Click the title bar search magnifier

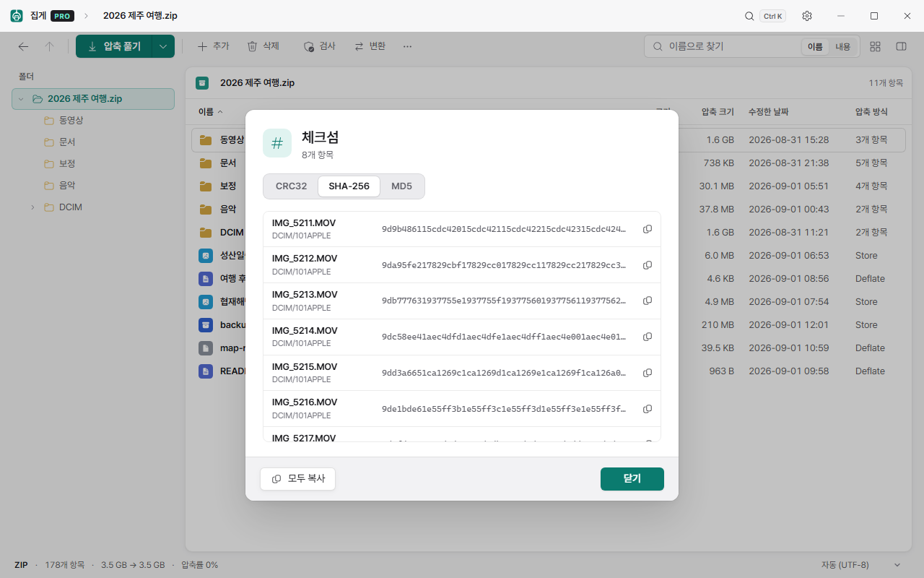(x=749, y=16)
